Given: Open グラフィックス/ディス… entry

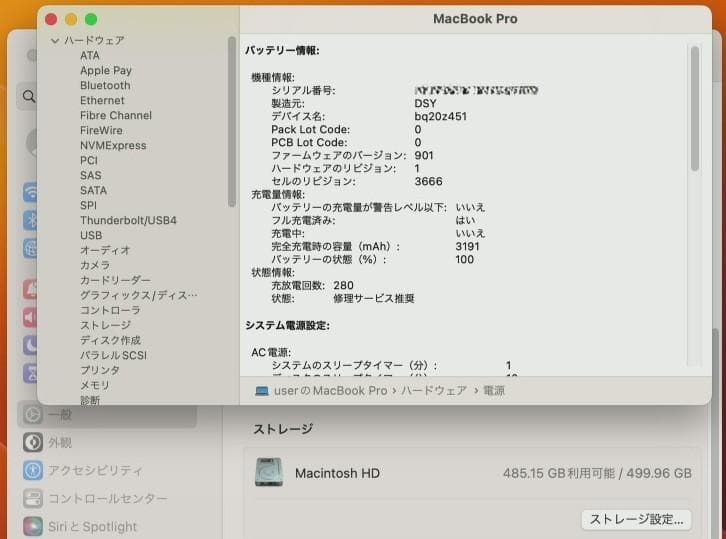Looking at the screenshot, I should tap(138, 295).
